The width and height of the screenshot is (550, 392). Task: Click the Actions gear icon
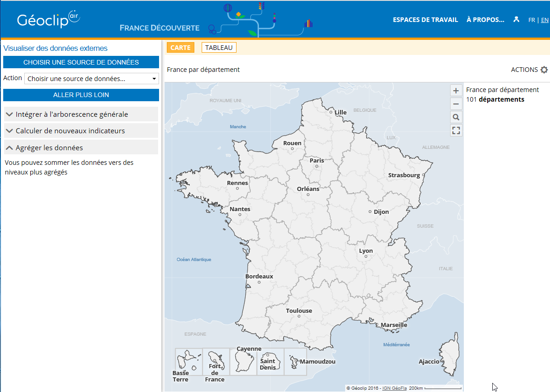point(544,70)
